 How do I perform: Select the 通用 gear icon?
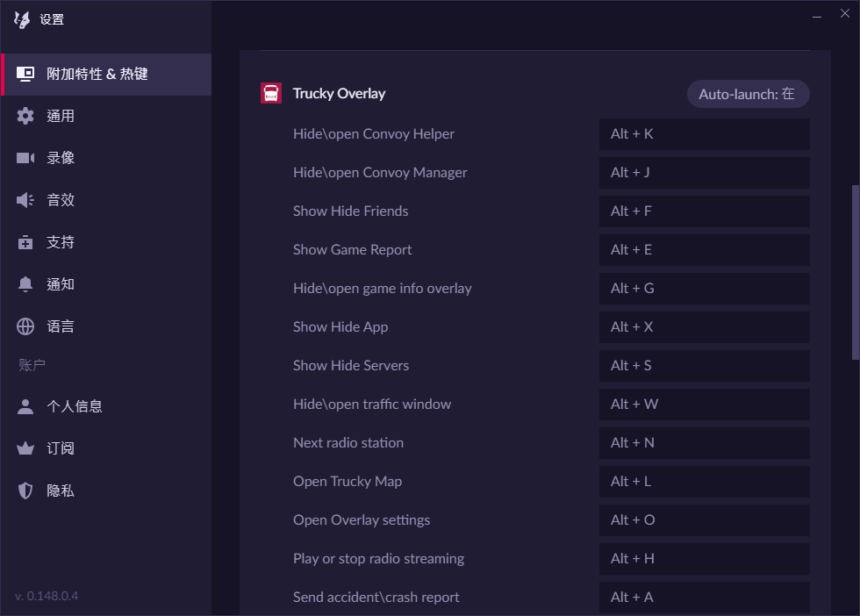tap(25, 116)
